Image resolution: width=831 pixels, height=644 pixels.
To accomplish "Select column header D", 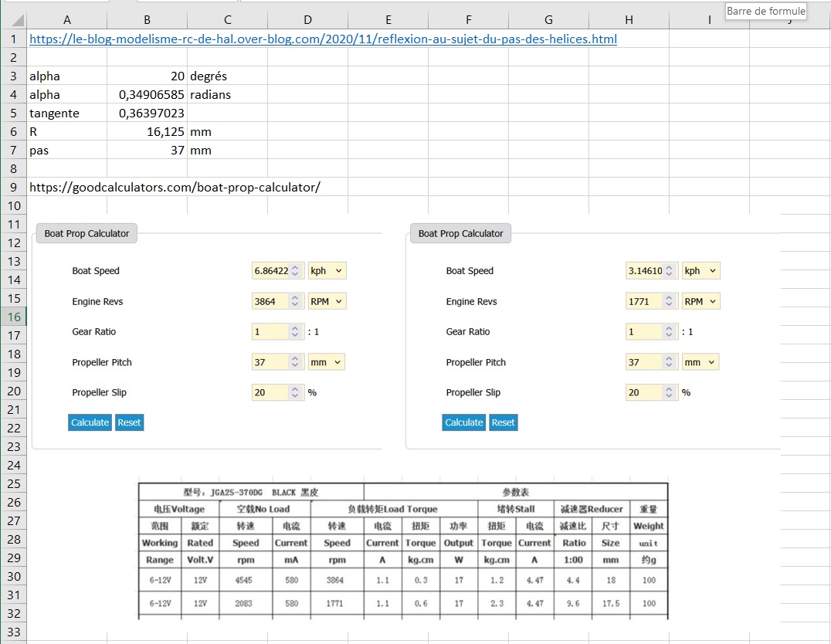I will click(307, 20).
